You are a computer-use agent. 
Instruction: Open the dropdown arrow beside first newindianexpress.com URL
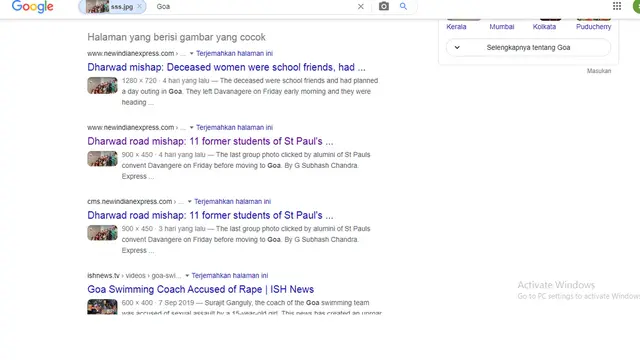[x=191, y=53]
